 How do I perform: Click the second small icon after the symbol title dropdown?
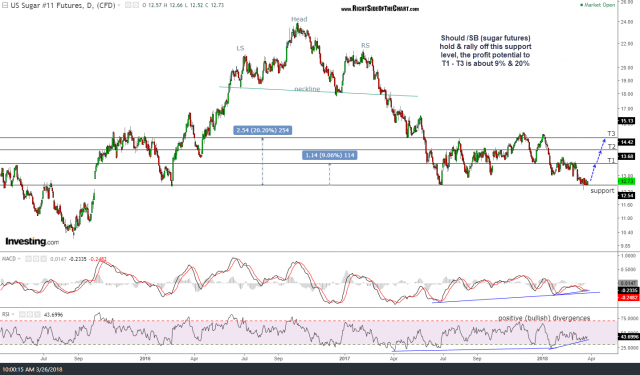135,5
